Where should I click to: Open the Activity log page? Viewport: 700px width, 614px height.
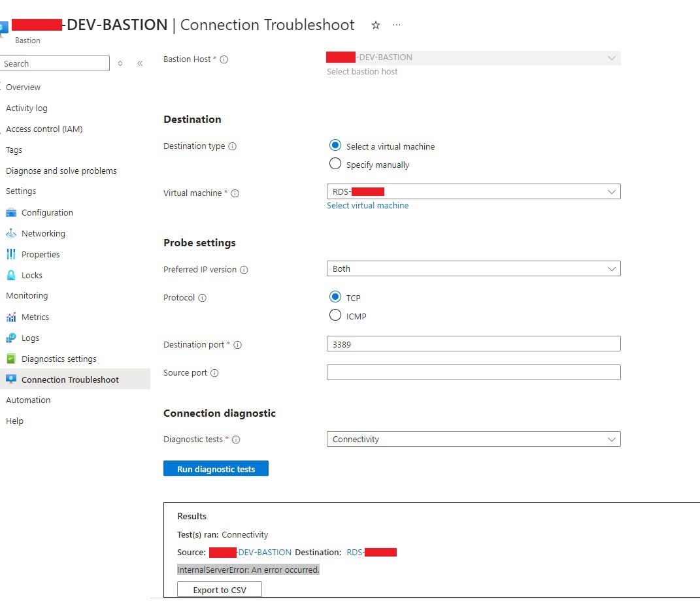coord(27,108)
